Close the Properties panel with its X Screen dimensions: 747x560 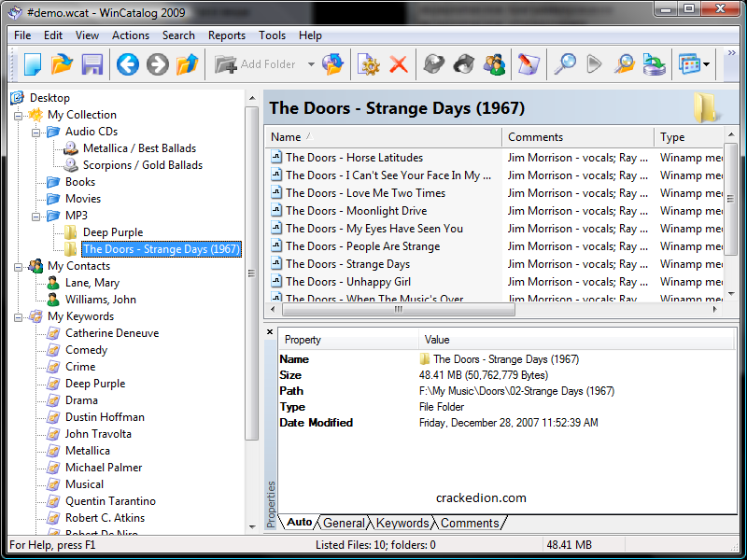(x=270, y=332)
